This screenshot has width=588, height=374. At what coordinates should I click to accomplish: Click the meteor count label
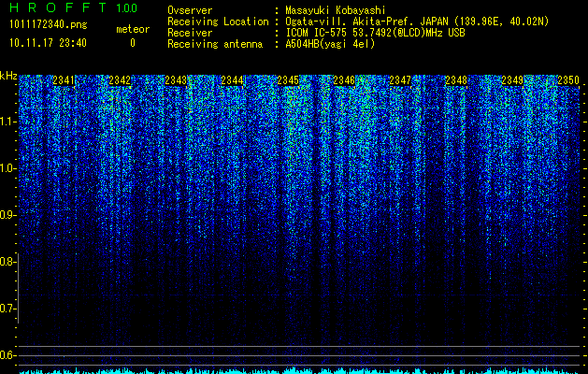coord(133,29)
